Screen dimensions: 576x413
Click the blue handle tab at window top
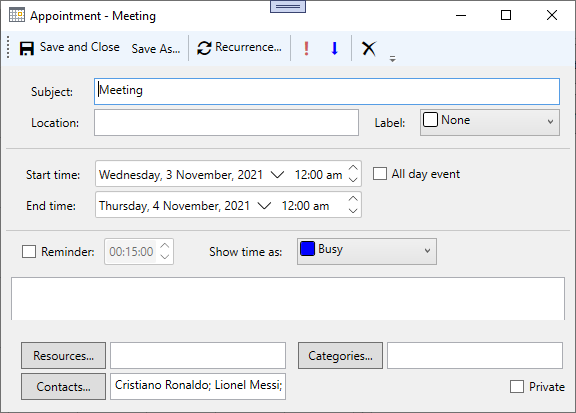pos(288,6)
